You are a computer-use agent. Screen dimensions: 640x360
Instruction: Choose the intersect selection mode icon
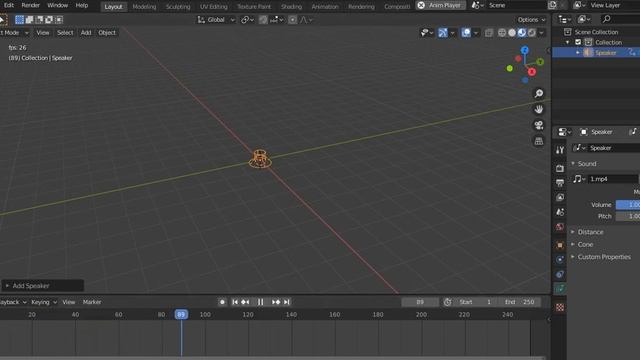(59, 20)
